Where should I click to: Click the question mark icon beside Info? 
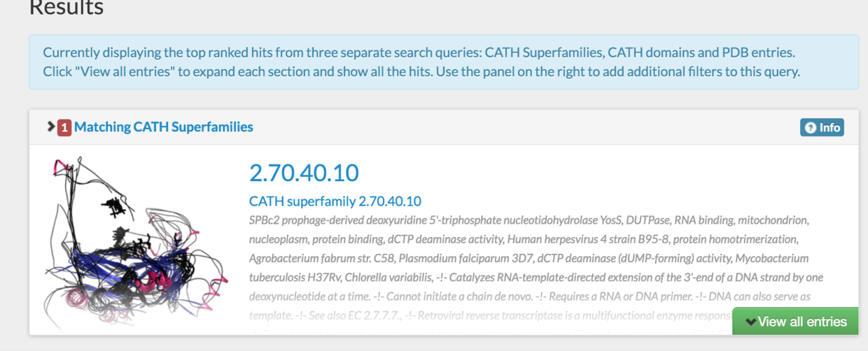tap(811, 128)
